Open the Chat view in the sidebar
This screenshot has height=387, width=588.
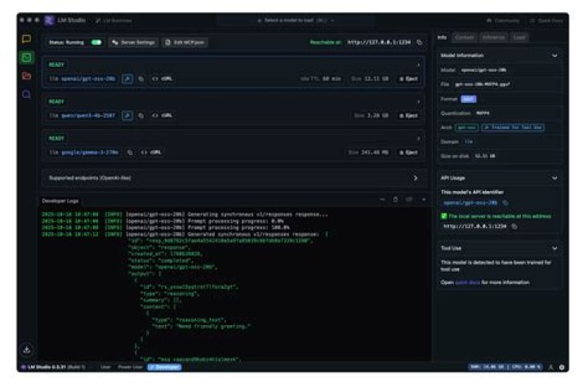[26, 39]
